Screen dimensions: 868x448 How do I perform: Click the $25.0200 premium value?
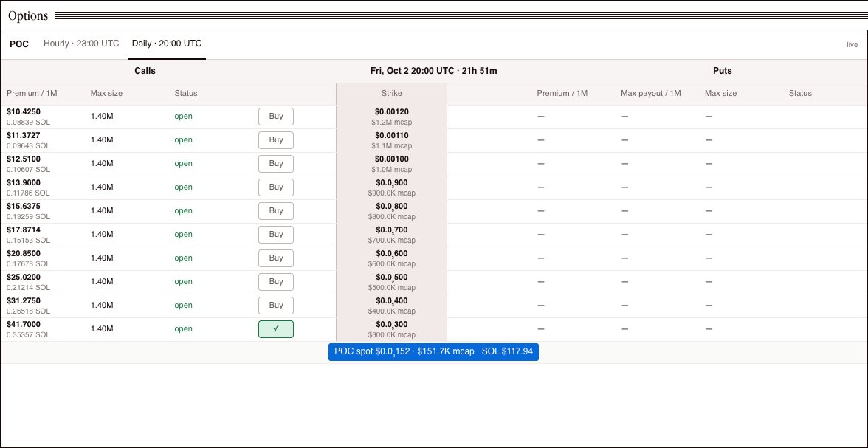(x=24, y=277)
